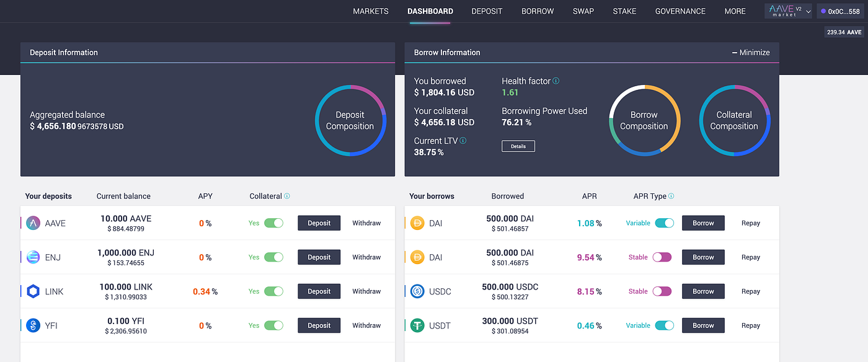Screen dimensions: 868x362
Task: Click the Details button under Borrowing Power
Action: tap(518, 146)
